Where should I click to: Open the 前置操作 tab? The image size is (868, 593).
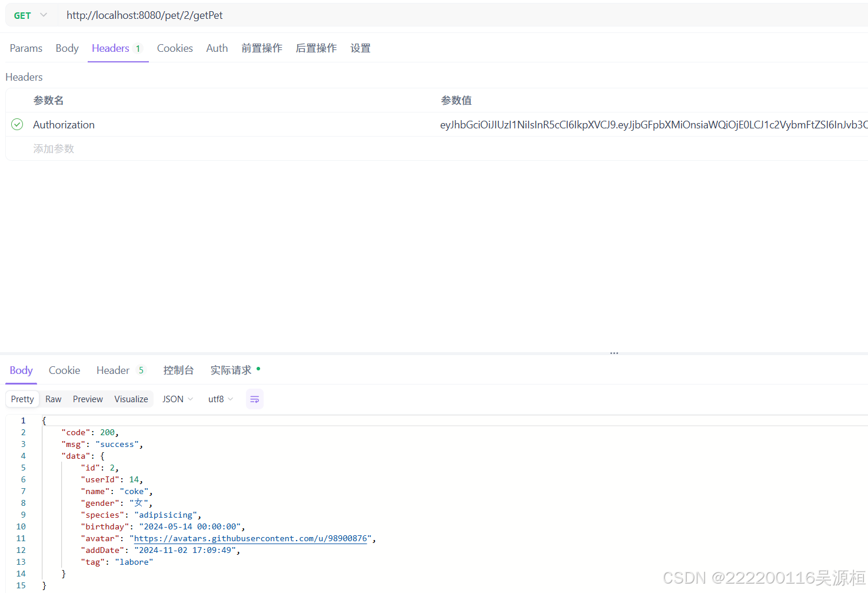point(262,48)
